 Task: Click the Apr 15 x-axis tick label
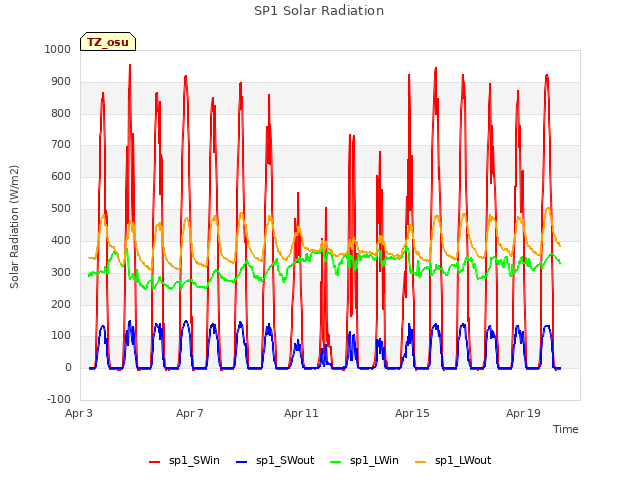(x=412, y=413)
